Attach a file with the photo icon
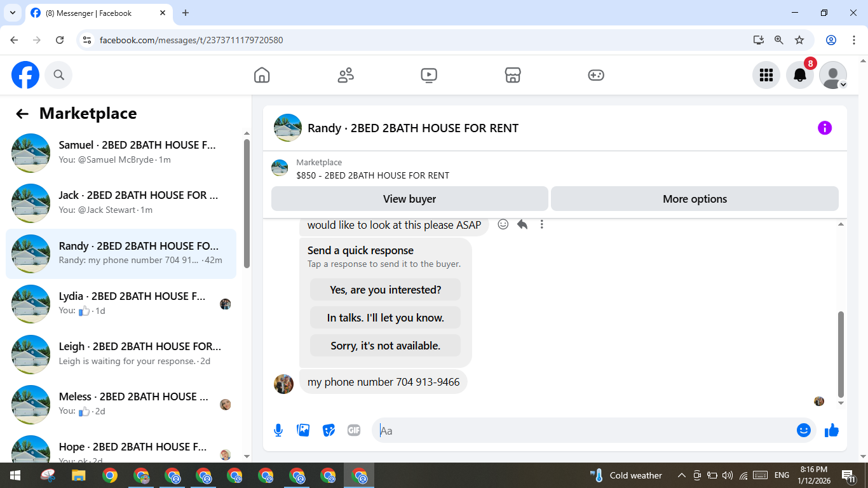 (304, 430)
